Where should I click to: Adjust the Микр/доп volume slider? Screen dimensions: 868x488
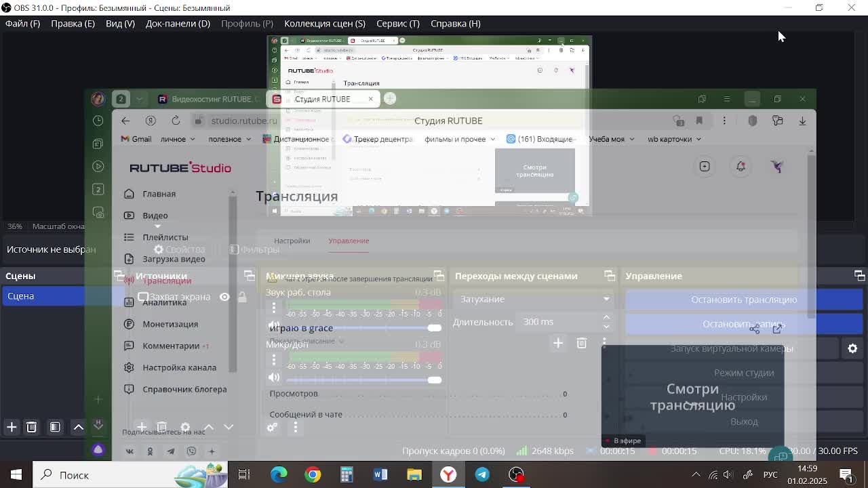[x=363, y=380]
